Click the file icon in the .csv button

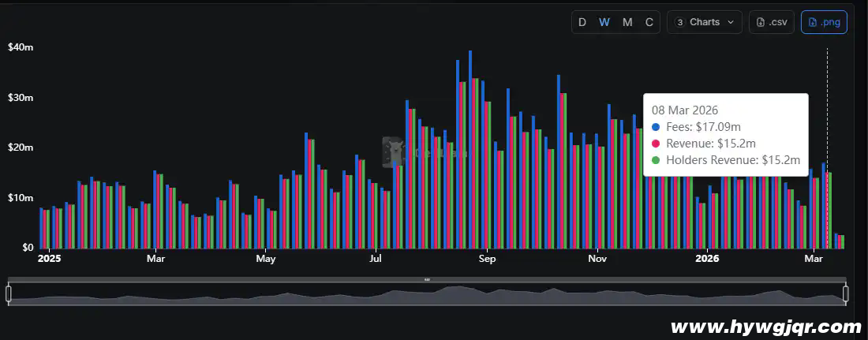click(x=761, y=22)
